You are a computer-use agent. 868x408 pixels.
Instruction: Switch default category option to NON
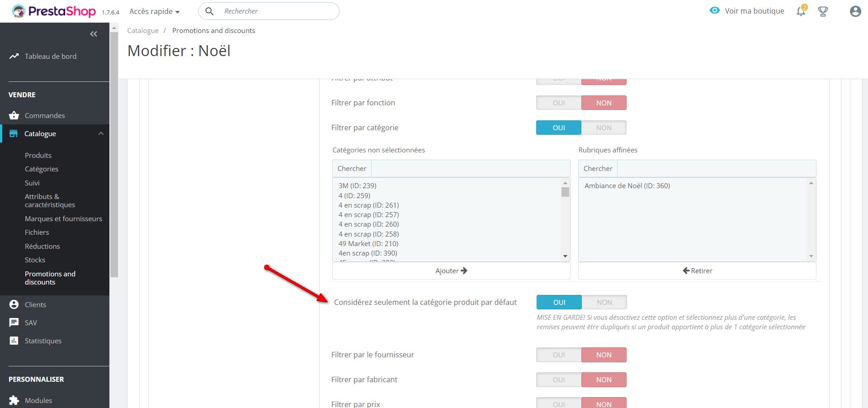click(x=604, y=302)
